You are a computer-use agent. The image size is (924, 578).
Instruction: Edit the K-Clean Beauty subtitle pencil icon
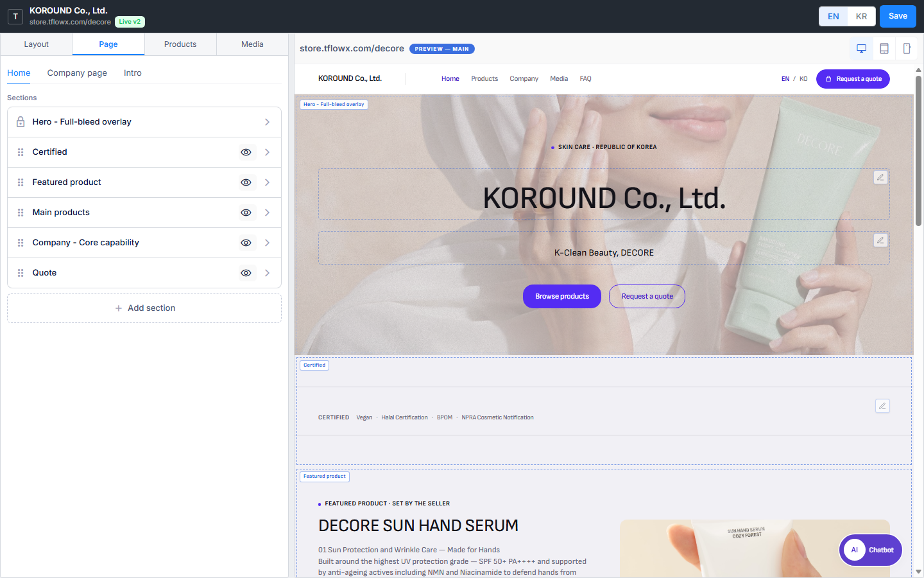tap(881, 240)
